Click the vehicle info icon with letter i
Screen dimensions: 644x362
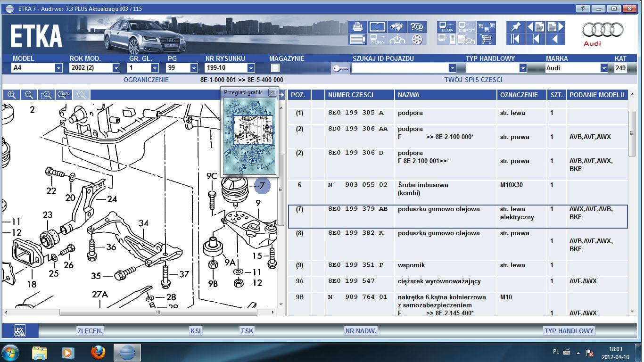pos(398,39)
